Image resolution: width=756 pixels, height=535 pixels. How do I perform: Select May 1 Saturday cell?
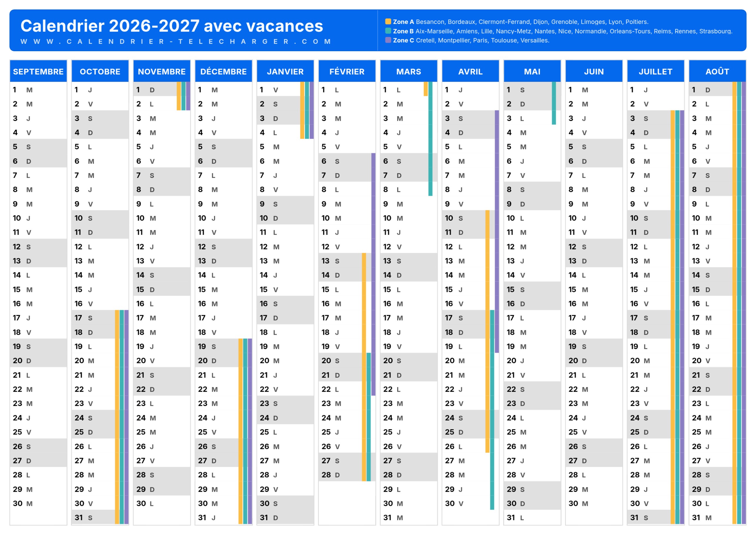tap(532, 90)
